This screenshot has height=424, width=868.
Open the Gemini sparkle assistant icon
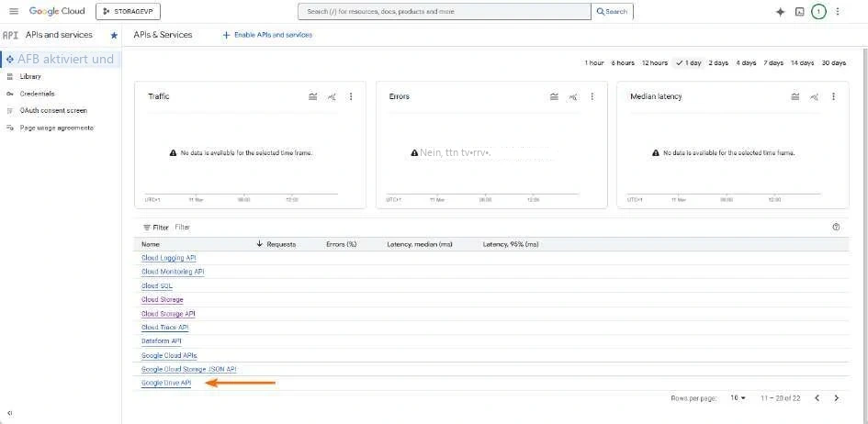pyautogui.click(x=781, y=12)
